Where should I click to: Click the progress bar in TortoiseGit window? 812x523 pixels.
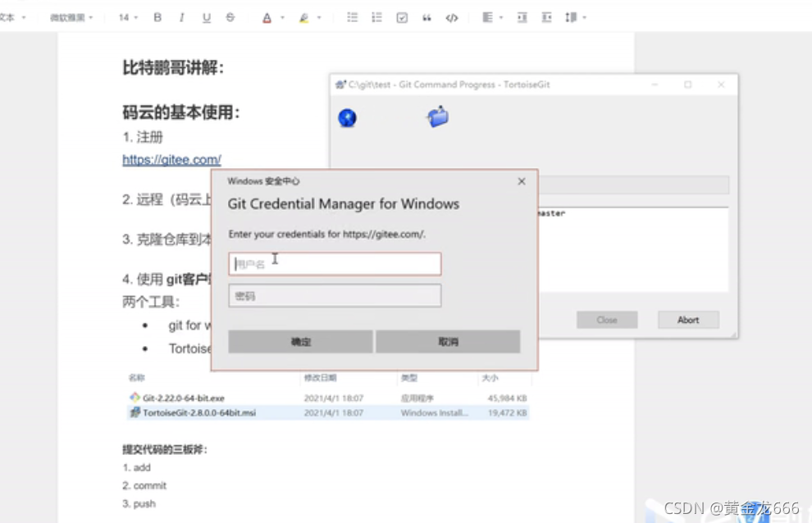point(634,185)
